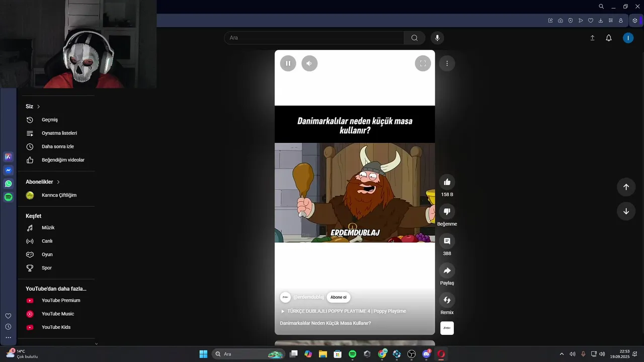Open the @erdemdublaj channel link

point(308,297)
